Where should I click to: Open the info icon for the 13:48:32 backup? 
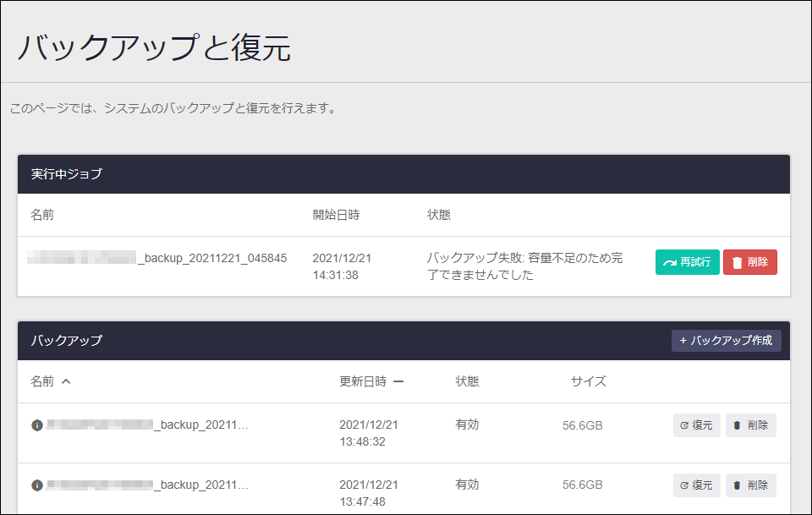36,425
